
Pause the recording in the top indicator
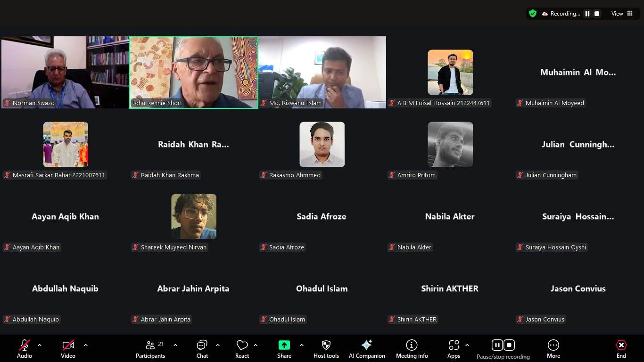(587, 14)
